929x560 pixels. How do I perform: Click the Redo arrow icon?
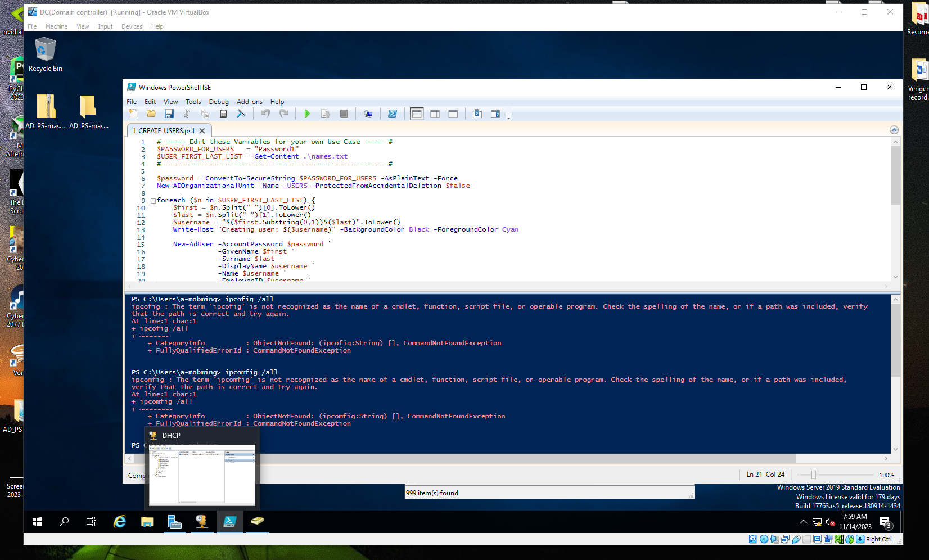(284, 114)
